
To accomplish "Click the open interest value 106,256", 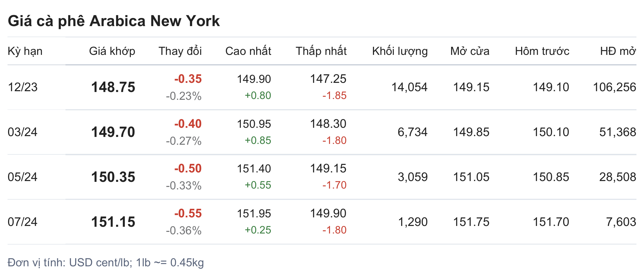I will pos(614,87).
